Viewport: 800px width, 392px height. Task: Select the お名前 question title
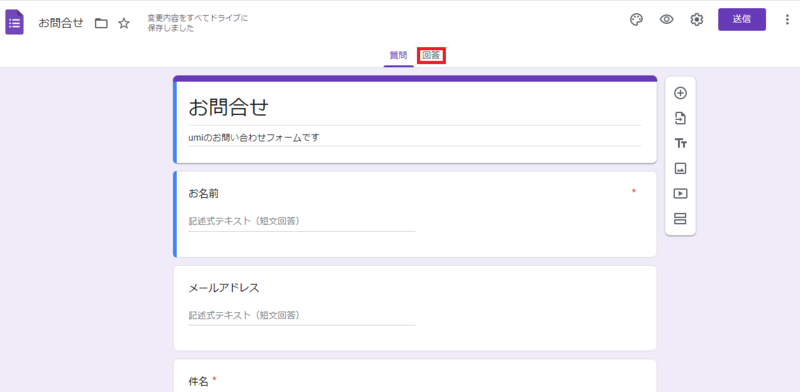pyautogui.click(x=204, y=193)
